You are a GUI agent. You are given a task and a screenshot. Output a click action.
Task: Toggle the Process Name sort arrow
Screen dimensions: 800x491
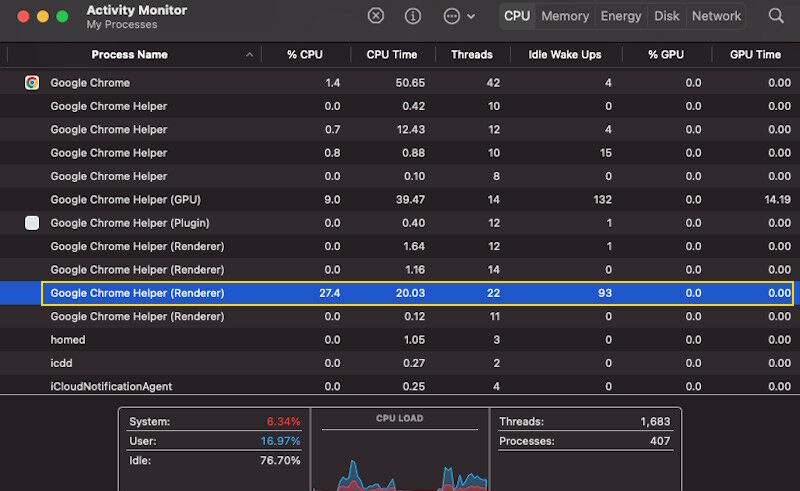249,55
